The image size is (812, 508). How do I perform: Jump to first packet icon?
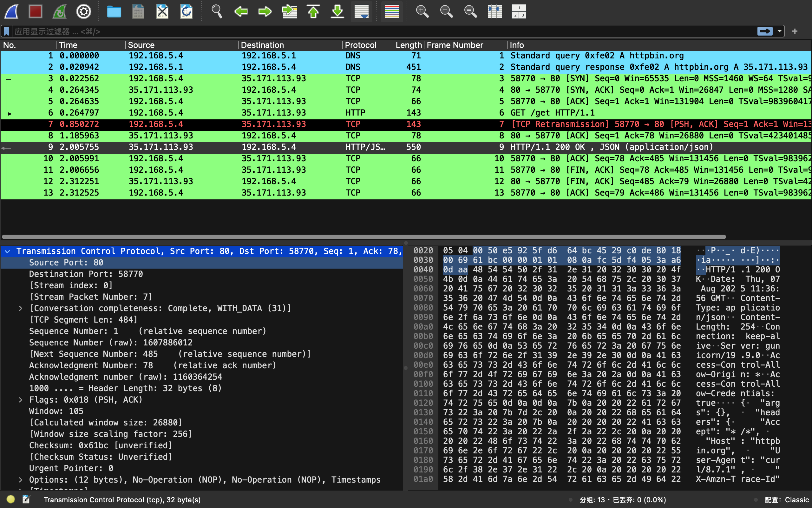(x=313, y=11)
